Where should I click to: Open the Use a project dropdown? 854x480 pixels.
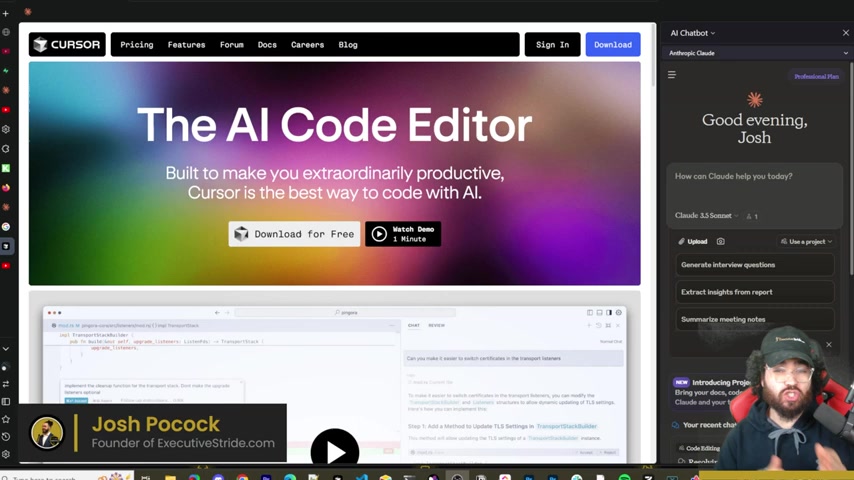(x=806, y=241)
